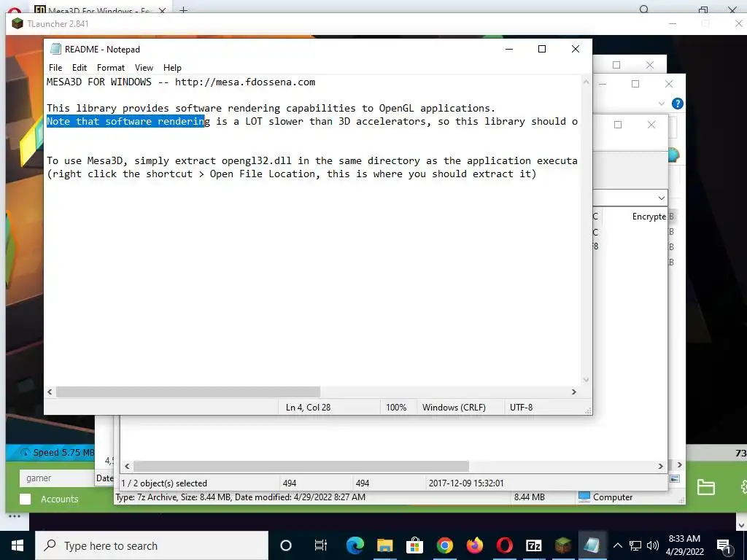This screenshot has width=747, height=560.
Task: Click the Notepad horizontal scrollbar right arrow
Action: pyautogui.click(x=573, y=392)
